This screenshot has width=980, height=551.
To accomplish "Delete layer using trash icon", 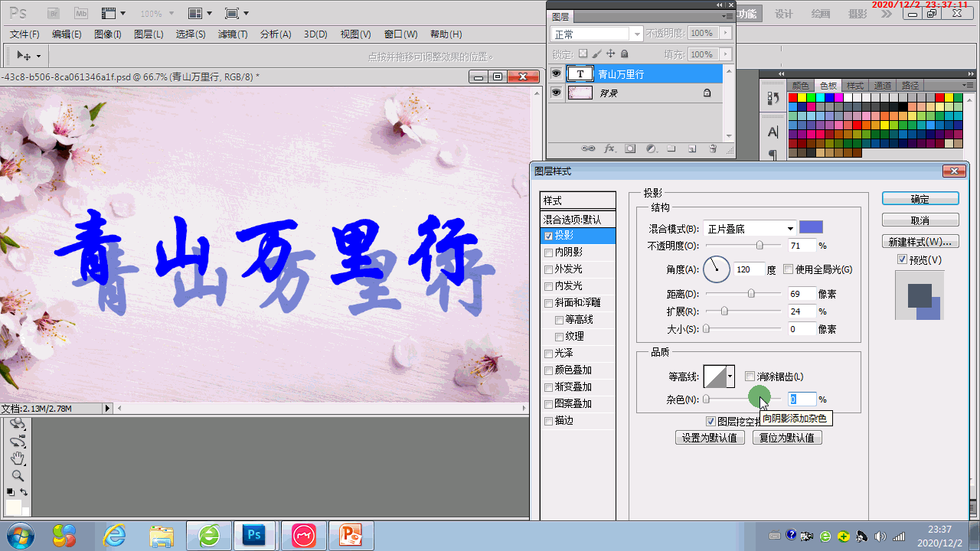I will (713, 148).
